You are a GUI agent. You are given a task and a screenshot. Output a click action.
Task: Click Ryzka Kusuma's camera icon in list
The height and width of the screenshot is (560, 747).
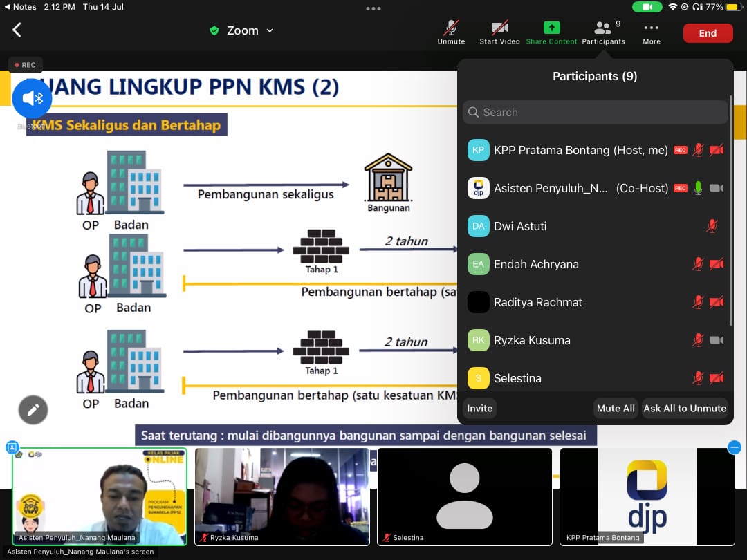click(717, 340)
